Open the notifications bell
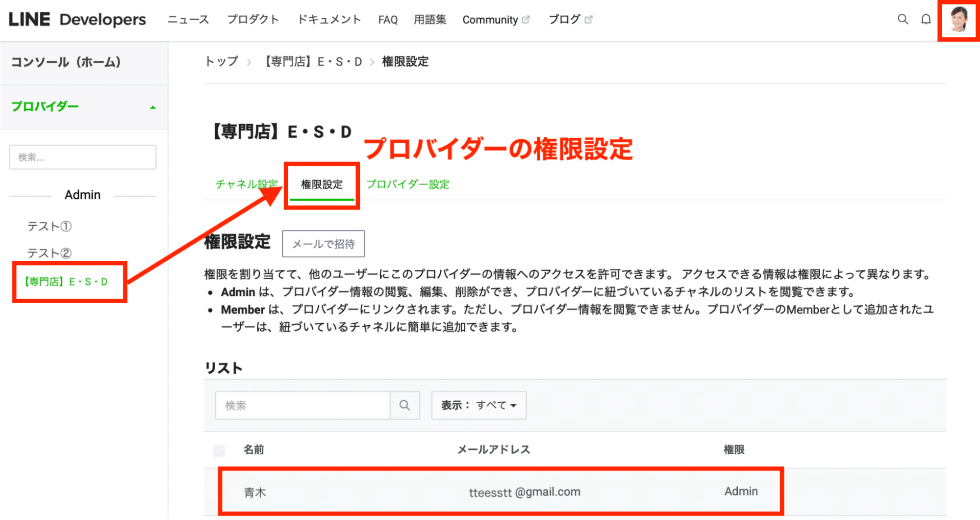 point(926,19)
